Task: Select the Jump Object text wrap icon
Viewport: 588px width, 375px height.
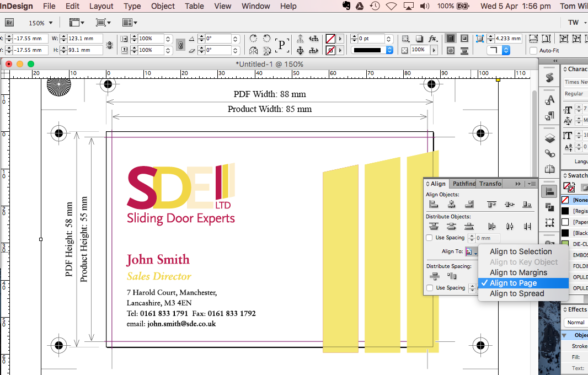Action: tap(464, 50)
